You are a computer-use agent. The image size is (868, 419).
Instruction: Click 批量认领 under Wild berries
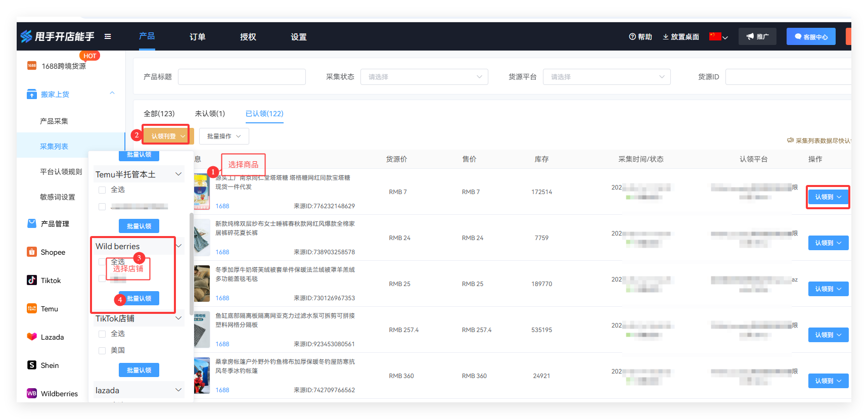pos(139,298)
